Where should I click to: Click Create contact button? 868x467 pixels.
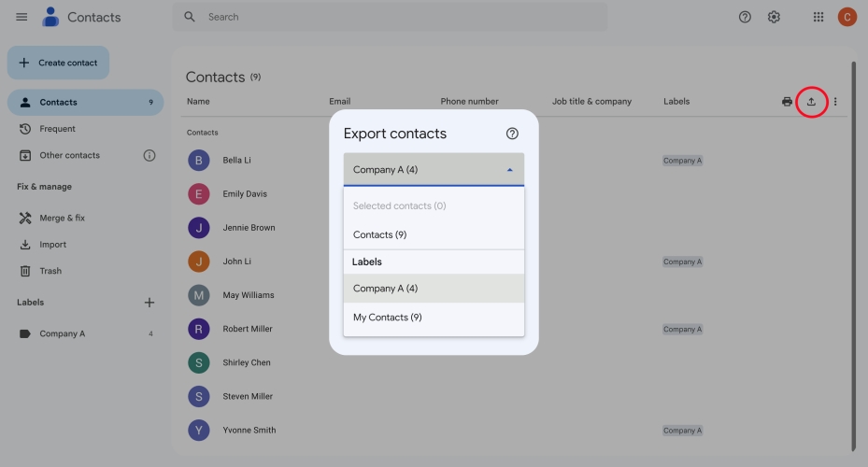[58, 63]
